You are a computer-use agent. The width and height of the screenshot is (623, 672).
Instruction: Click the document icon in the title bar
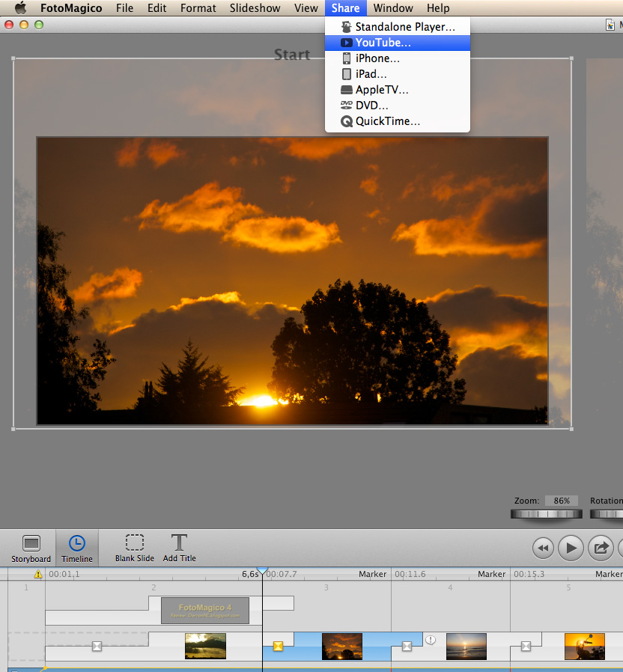[x=610, y=25]
